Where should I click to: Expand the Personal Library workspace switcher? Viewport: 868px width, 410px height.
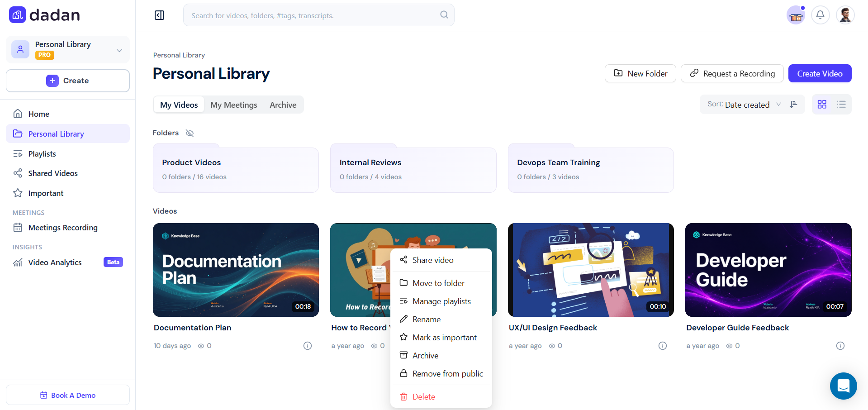68,49
